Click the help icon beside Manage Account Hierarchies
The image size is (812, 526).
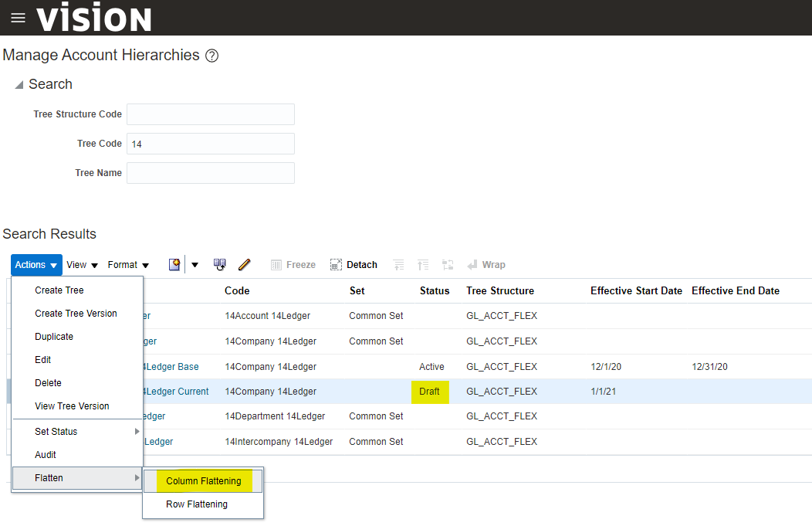click(x=212, y=56)
